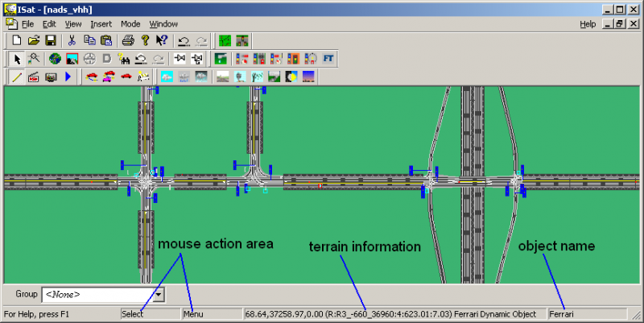Click the green hillside road icon
644x323 pixels.
pos(274,77)
